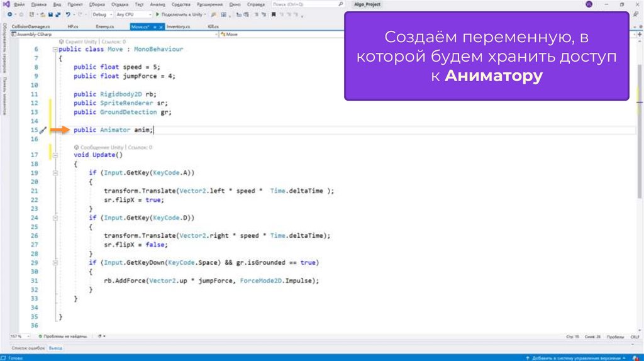Open the Сборка menu

coord(97,4)
